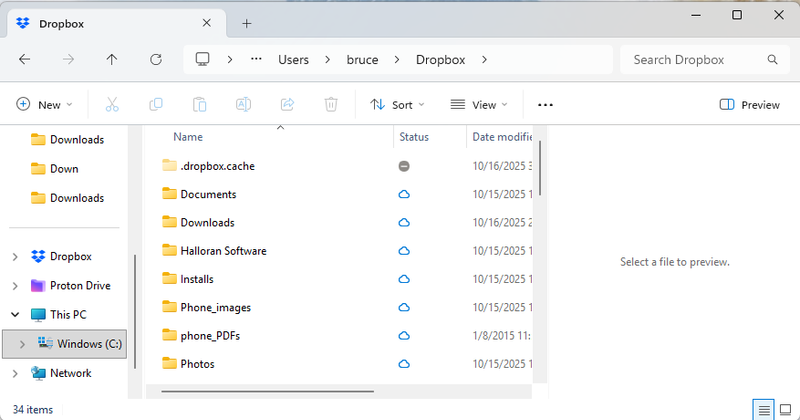Viewport: 800px width, 420px height.
Task: Click the Copy icon in toolbar
Action: coord(156,104)
